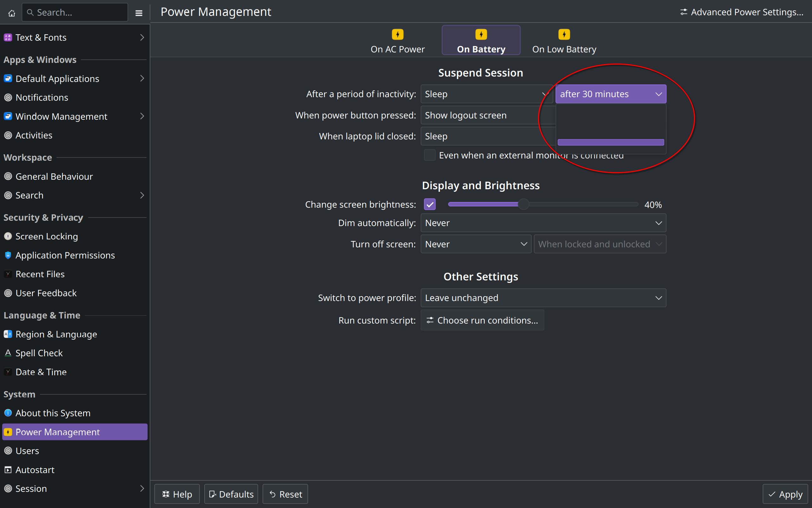
Task: Click the lightning icon above On AC Power
Action: click(x=398, y=34)
